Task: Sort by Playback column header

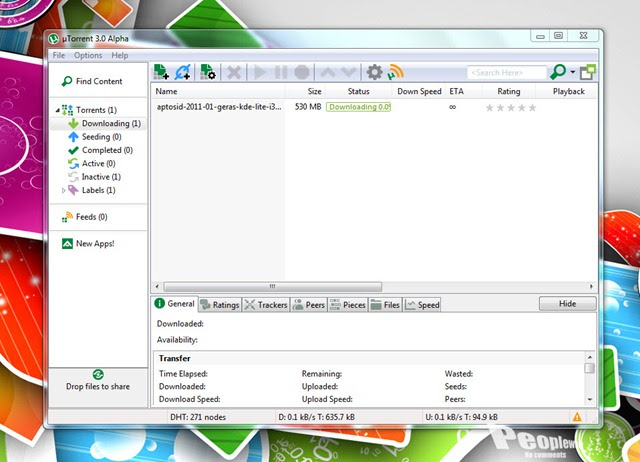Action: [x=569, y=91]
